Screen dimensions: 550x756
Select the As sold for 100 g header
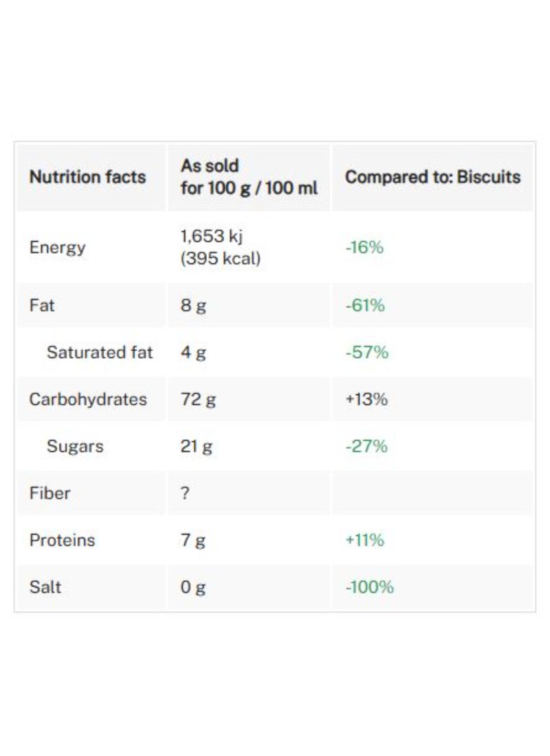(x=249, y=177)
